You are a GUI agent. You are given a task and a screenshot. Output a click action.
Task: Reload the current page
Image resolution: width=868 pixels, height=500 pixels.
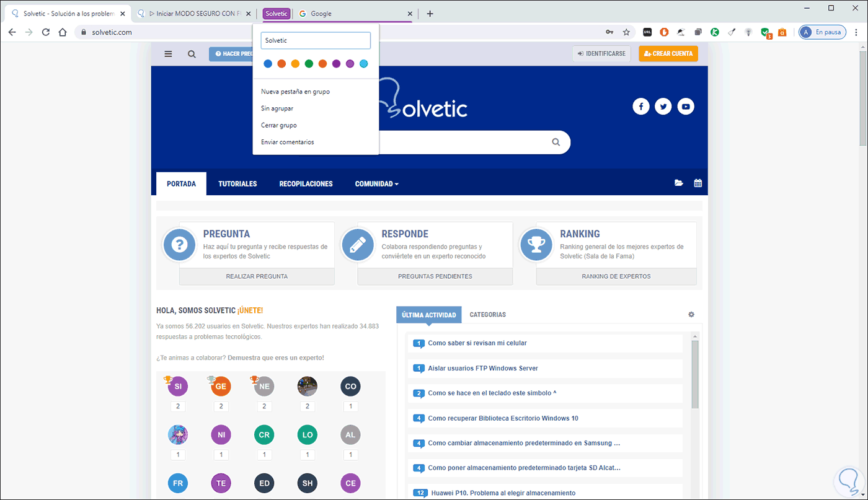(x=46, y=32)
